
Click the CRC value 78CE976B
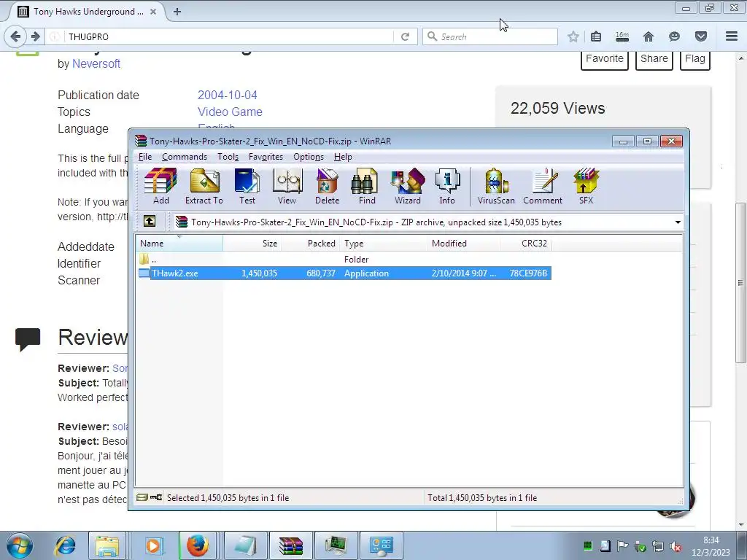tap(528, 273)
